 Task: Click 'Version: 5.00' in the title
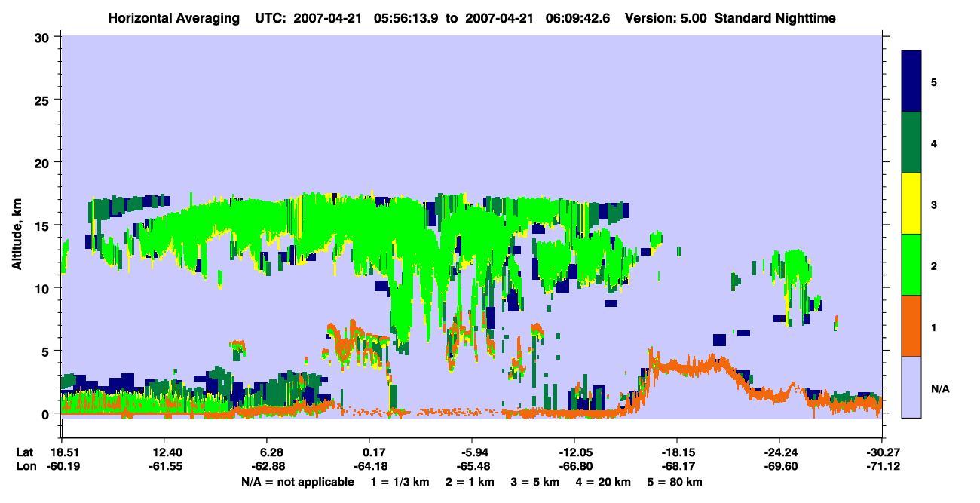click(x=666, y=17)
